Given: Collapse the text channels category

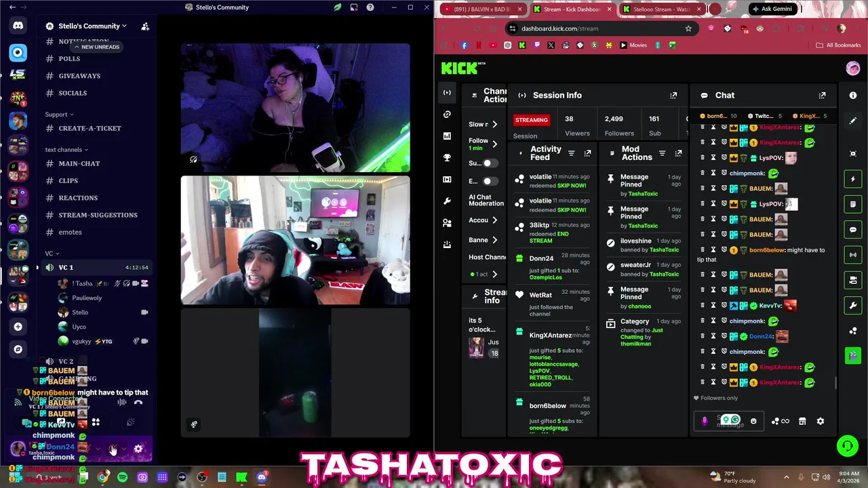Looking at the screenshot, I should (x=66, y=150).
